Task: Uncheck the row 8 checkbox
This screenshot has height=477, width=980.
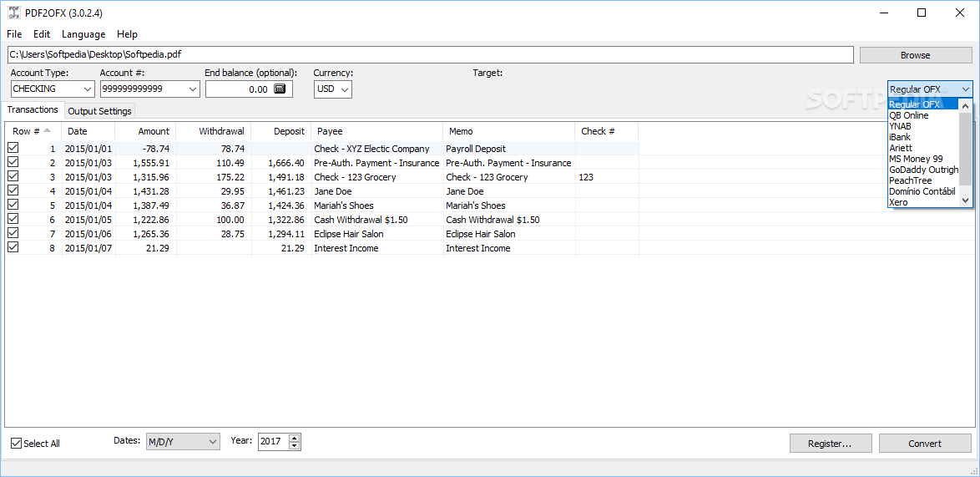Action: point(13,247)
